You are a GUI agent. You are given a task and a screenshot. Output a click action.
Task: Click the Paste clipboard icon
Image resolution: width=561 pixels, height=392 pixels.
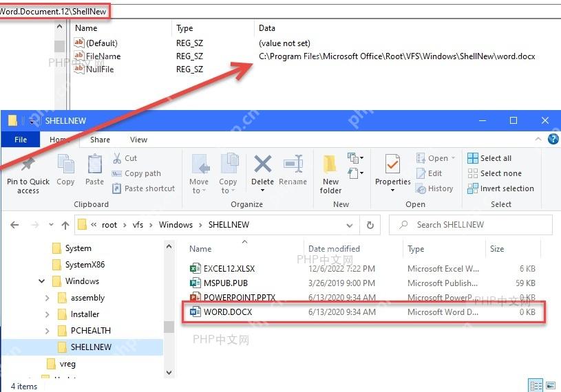95,165
